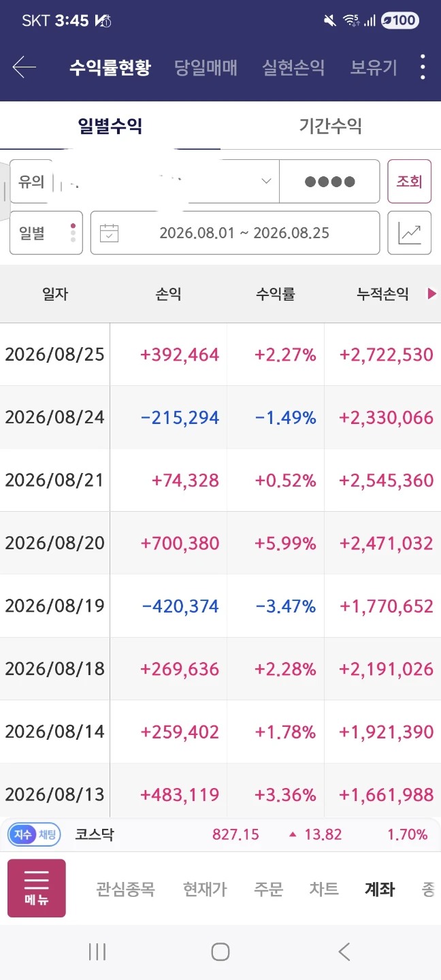Tap the masked password input field

click(329, 182)
